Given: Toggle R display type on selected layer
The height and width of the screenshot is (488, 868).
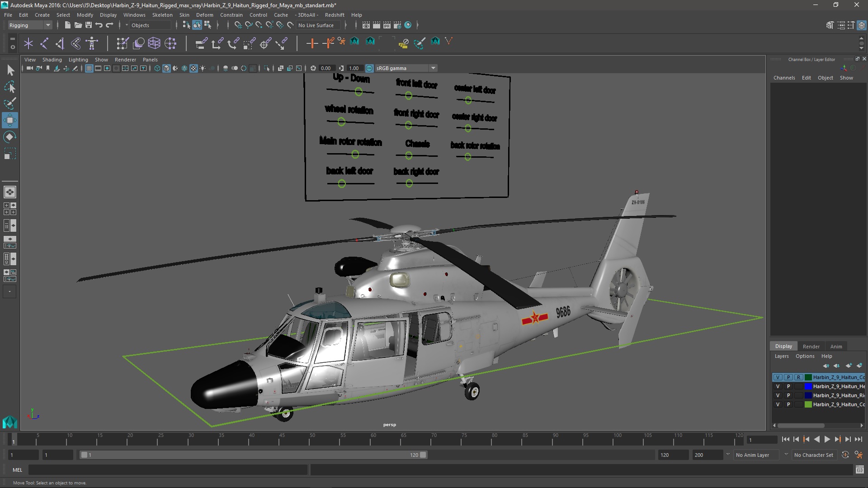Looking at the screenshot, I should point(798,377).
